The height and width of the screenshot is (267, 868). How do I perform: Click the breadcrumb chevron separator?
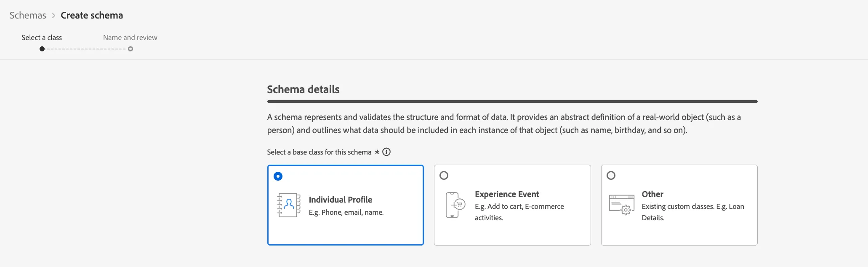53,16
